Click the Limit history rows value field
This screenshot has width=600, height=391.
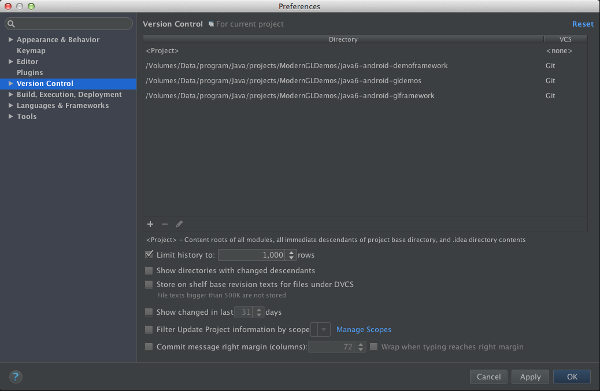(252, 255)
